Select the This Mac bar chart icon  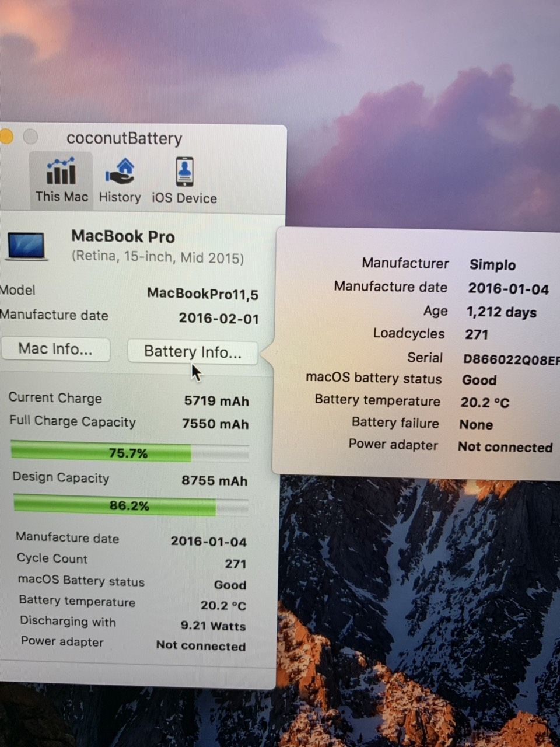[x=61, y=171]
